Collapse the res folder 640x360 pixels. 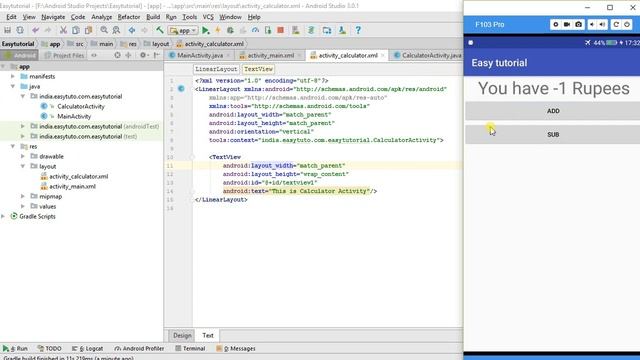pyautogui.click(x=13, y=146)
